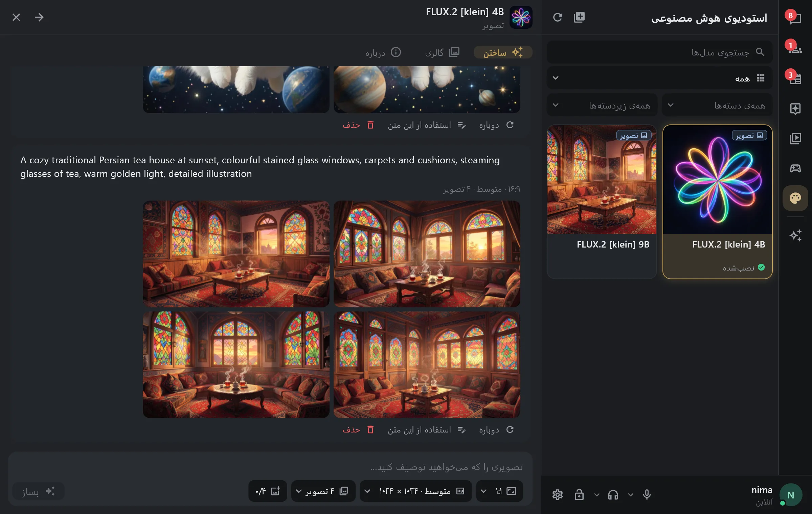The height and width of the screenshot is (514, 812).
Task: Open the game controller section in the sidebar
Action: 795,168
